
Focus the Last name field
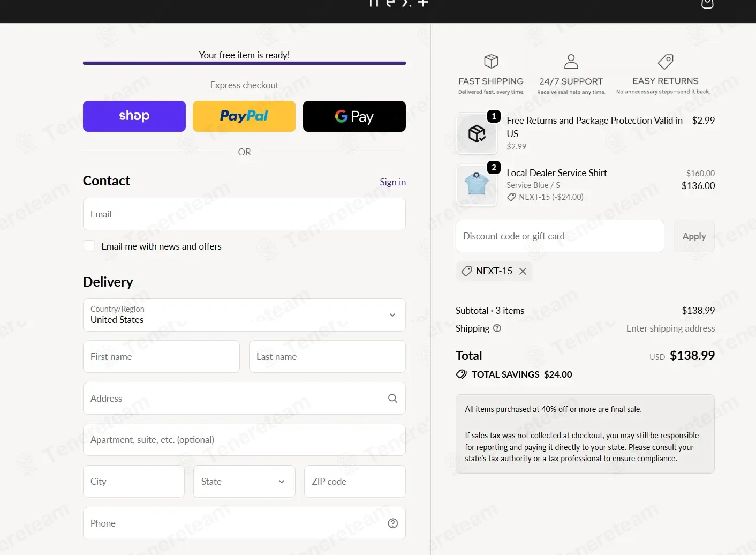click(327, 357)
